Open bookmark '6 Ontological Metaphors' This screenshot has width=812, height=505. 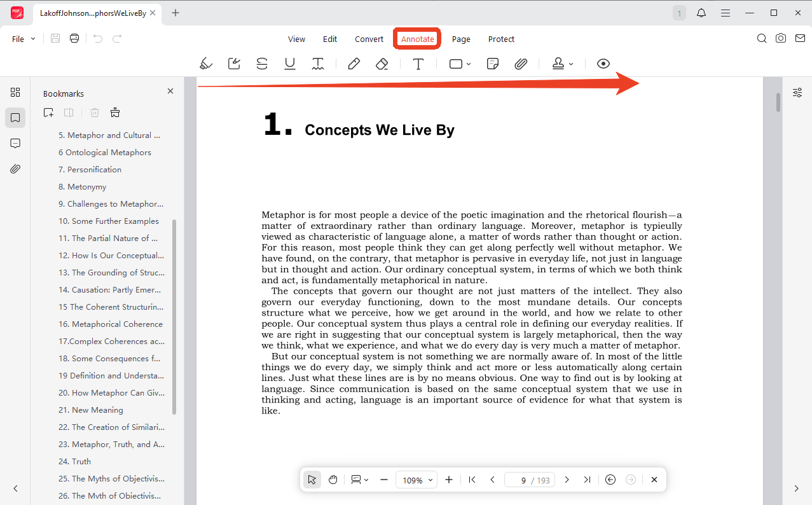tap(105, 153)
